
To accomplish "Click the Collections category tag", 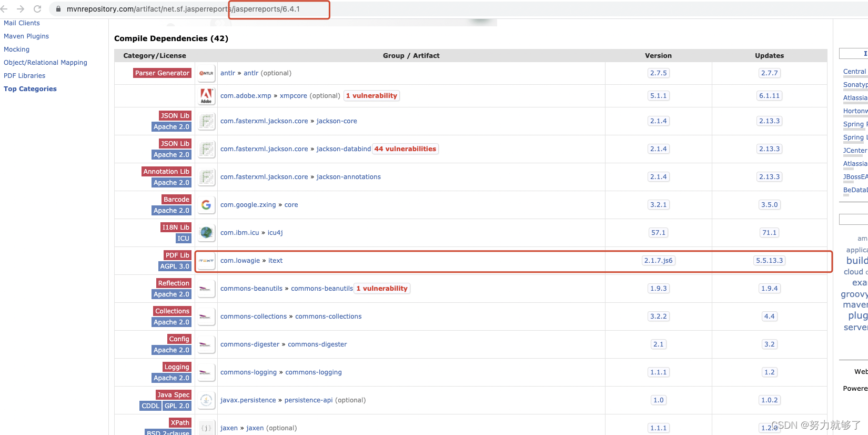I will 172,311.
